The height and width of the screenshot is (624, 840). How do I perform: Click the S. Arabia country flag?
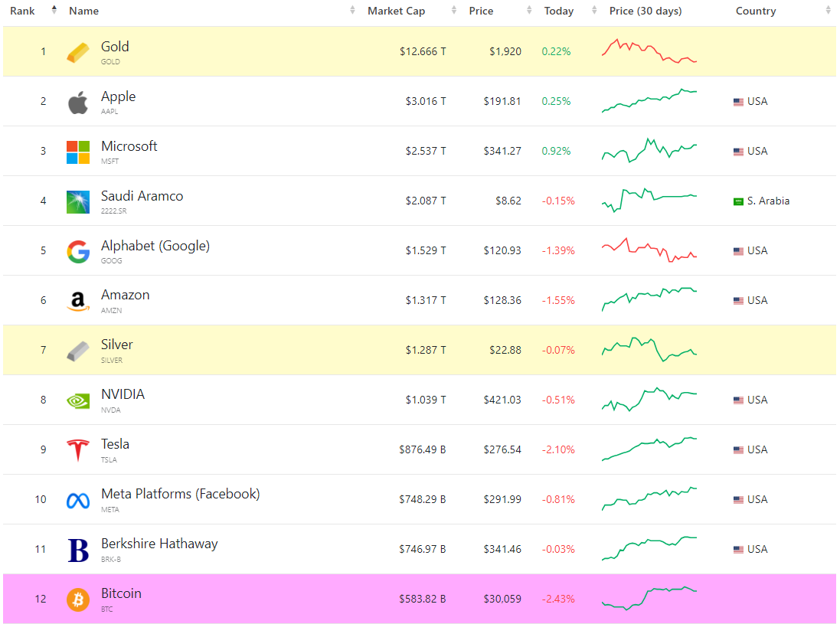click(738, 201)
